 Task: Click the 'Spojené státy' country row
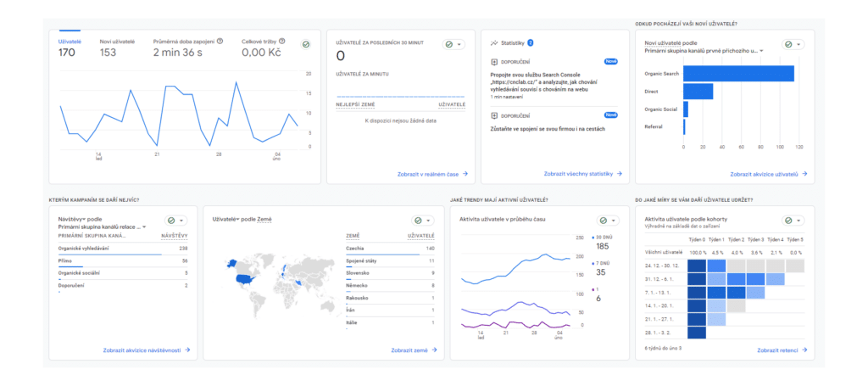point(390,261)
